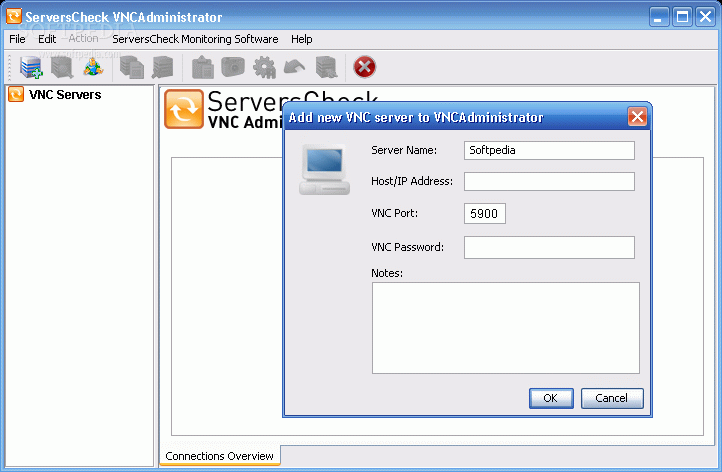Click the VNC Port field showing 5900
Viewport: 722px width, 472px height.
(485, 214)
